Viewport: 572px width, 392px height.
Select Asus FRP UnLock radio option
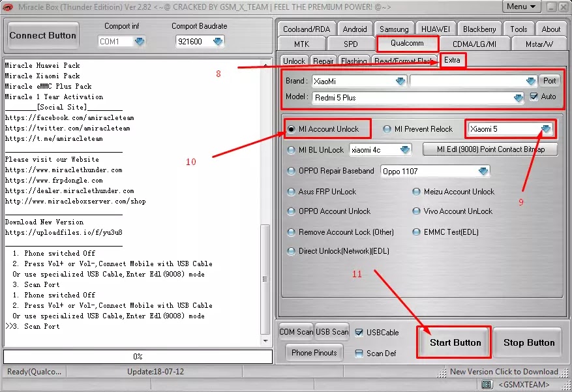(291, 192)
